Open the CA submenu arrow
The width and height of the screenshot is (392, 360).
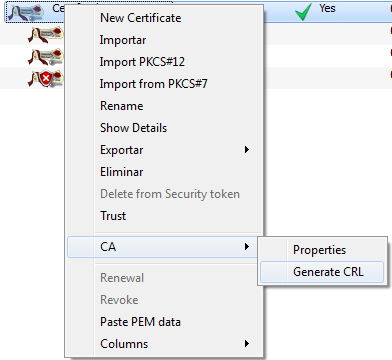click(x=247, y=246)
